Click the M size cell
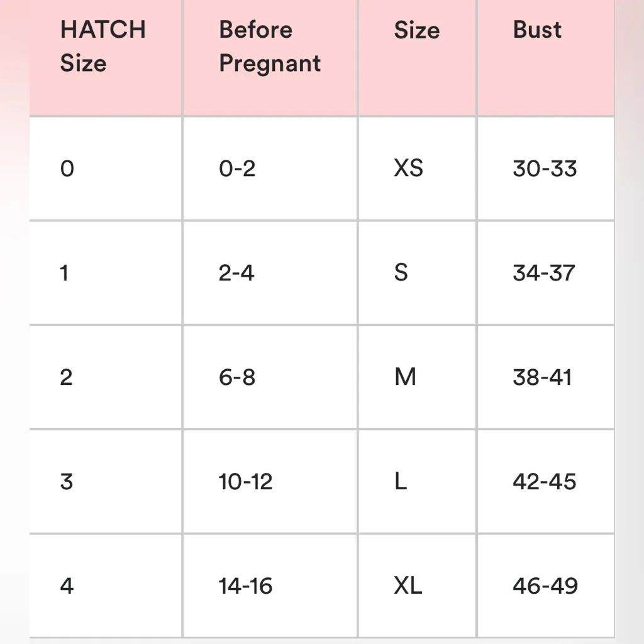The image size is (644, 644). (405, 377)
